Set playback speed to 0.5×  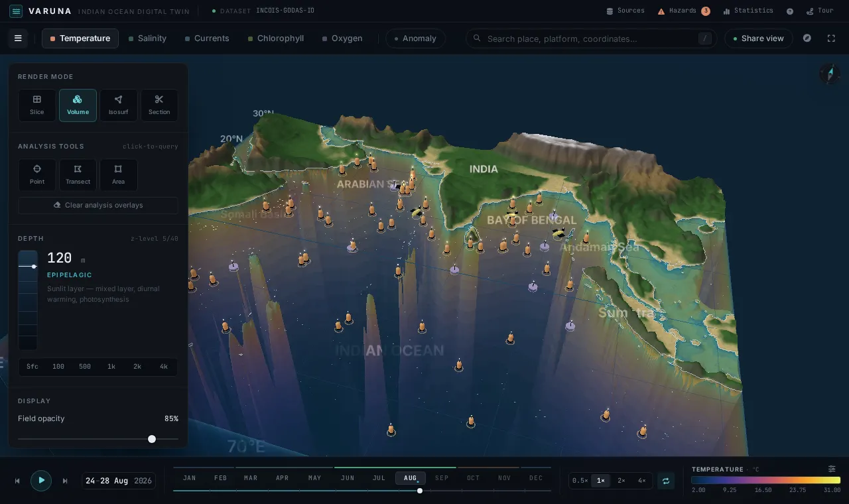point(580,481)
